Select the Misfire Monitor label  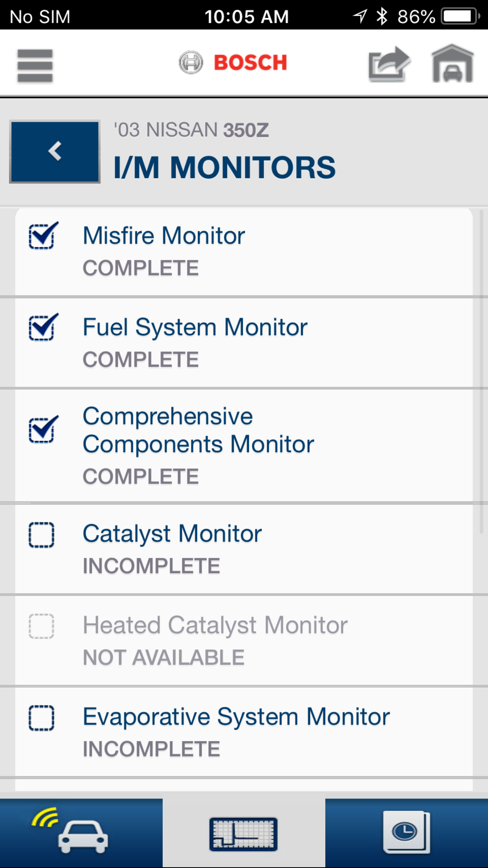point(164,236)
